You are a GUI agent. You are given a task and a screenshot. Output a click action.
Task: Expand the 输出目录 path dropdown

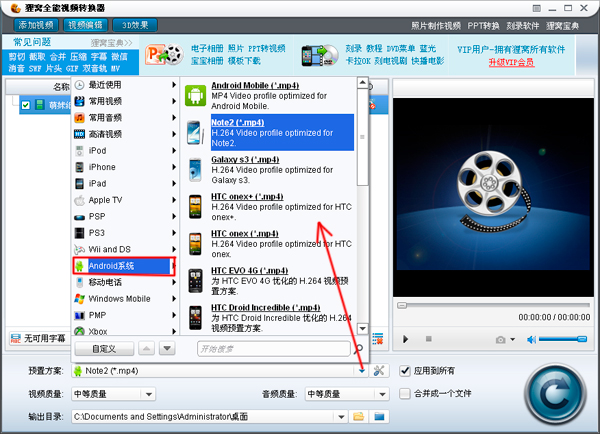pos(341,416)
